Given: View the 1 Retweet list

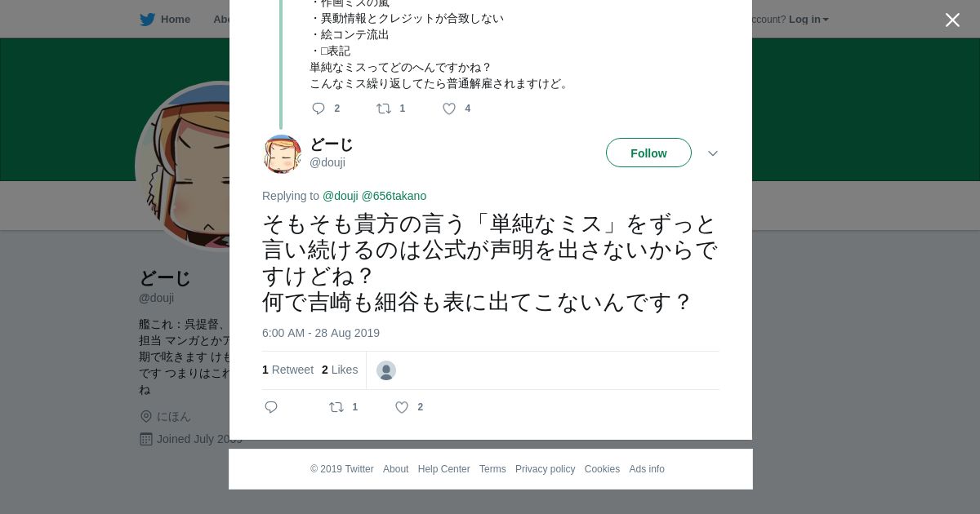Looking at the screenshot, I should (x=287, y=370).
